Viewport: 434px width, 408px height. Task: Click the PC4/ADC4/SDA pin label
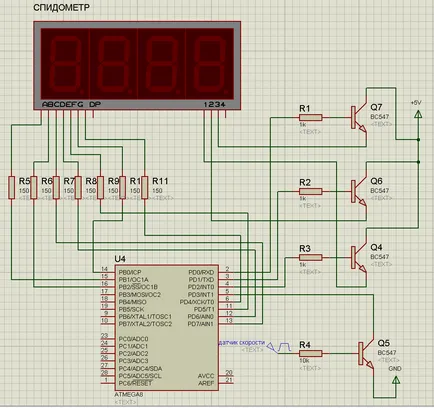coord(140,369)
